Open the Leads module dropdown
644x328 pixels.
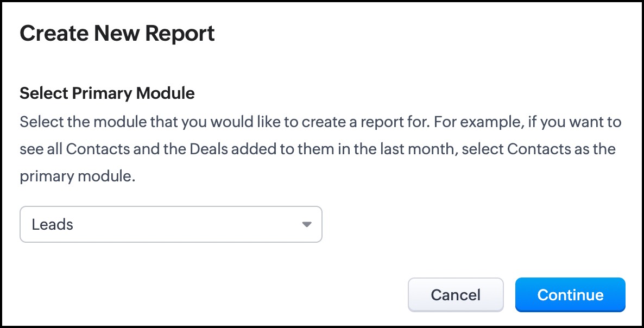click(171, 224)
